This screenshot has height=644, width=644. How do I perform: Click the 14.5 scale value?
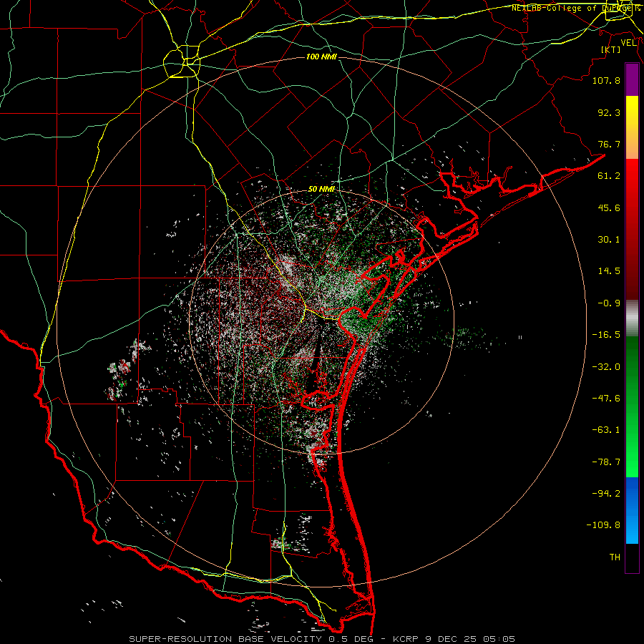click(x=609, y=271)
